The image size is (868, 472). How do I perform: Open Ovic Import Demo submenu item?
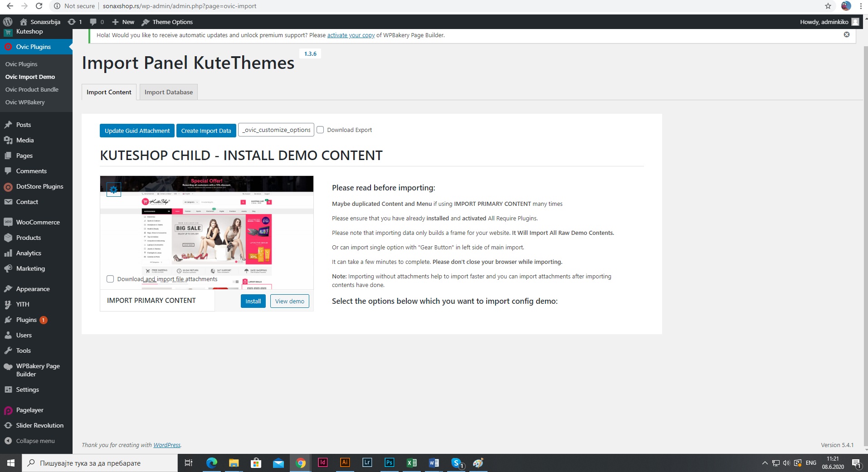click(30, 77)
